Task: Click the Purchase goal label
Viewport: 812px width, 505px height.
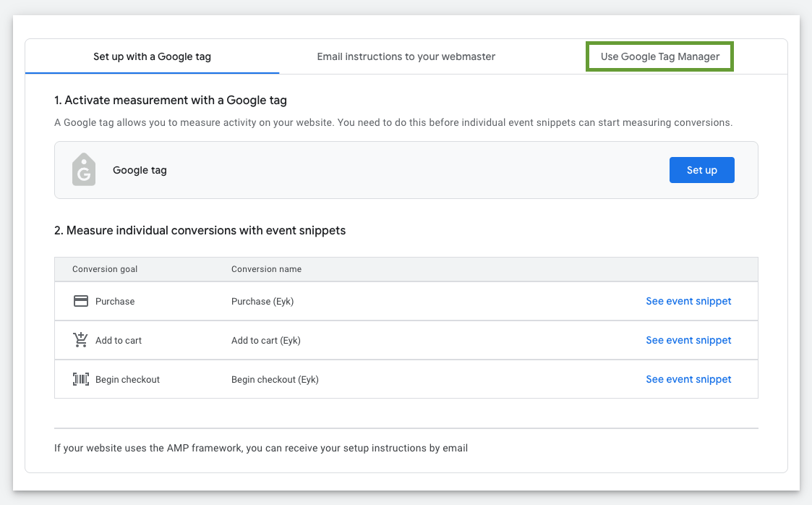Action: pos(115,302)
